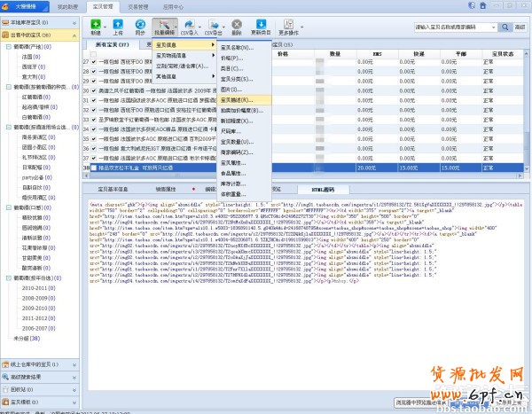Click the 删除 delete icon
Image resolution: width=532 pixels, height=414 pixels.
tap(237, 25)
